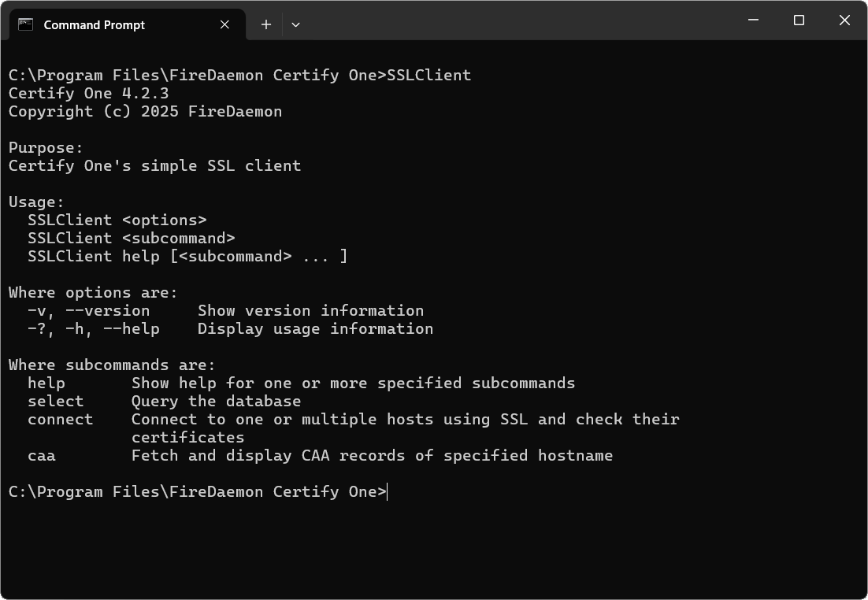Click the 'help' subcommand name

click(46, 383)
